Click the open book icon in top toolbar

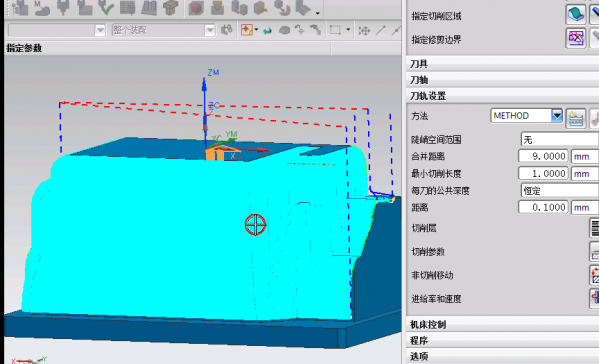tap(149, 8)
